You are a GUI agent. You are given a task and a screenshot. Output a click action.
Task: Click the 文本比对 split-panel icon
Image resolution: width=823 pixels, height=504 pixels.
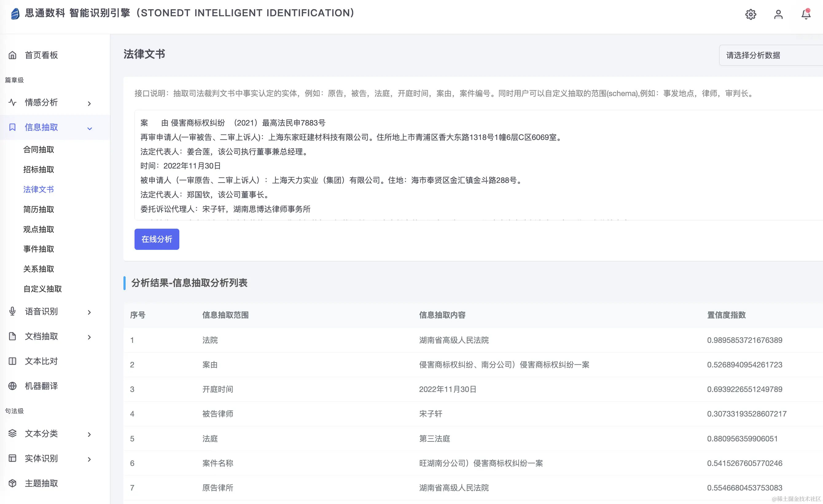[12, 361]
